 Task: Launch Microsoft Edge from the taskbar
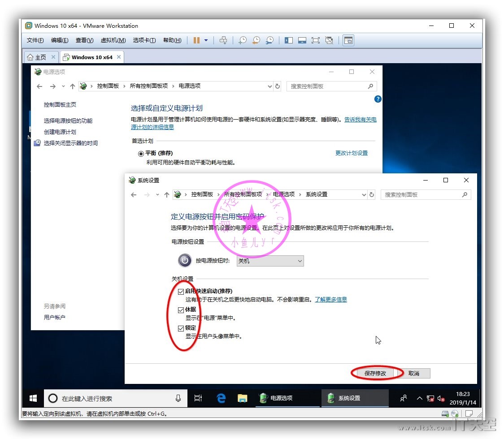[221, 398]
